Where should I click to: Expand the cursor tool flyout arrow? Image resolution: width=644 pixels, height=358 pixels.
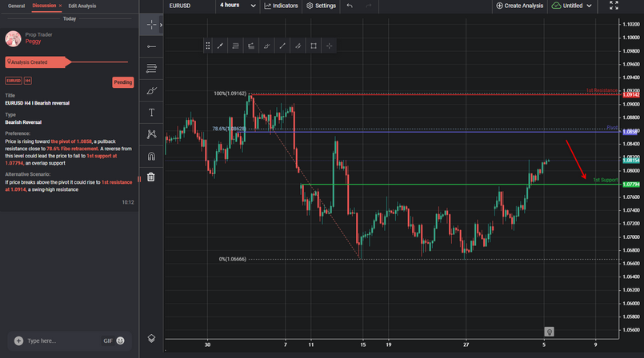click(x=161, y=25)
